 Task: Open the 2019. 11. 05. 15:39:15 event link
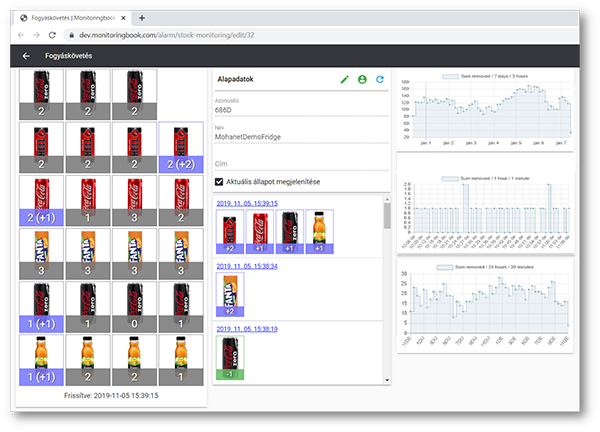coord(247,203)
